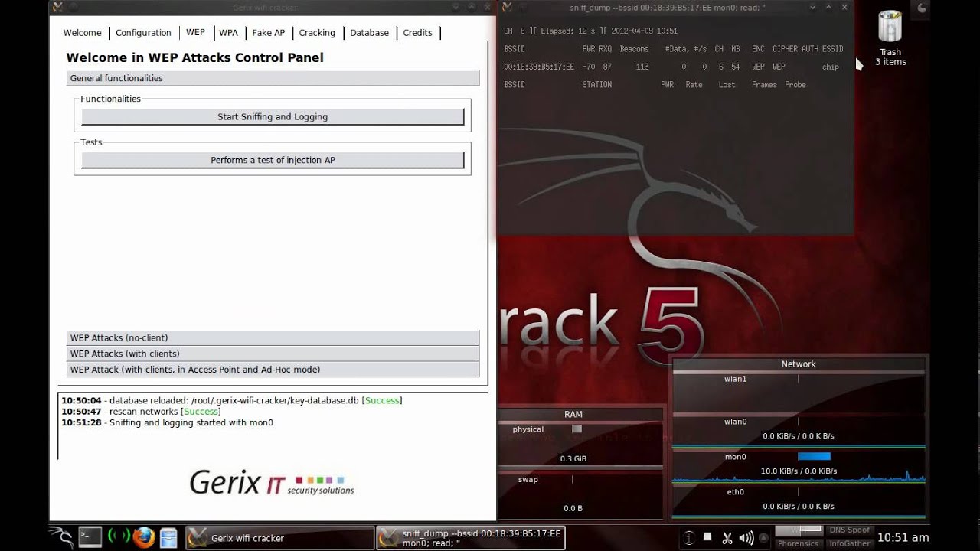980x551 pixels.
Task: Select the first virtual desktop in pager
Action: click(x=799, y=530)
